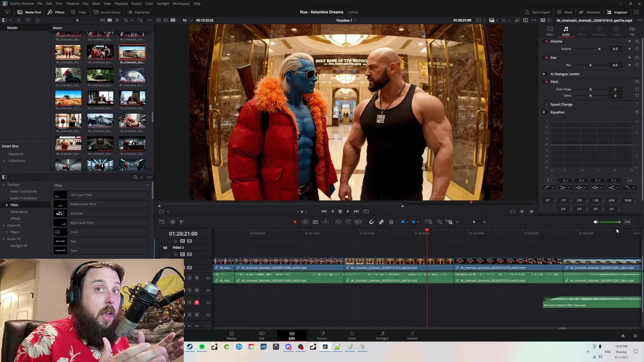Viewport: 644px width, 362px height.
Task: Click the DIM audio button
Action: [627, 222]
